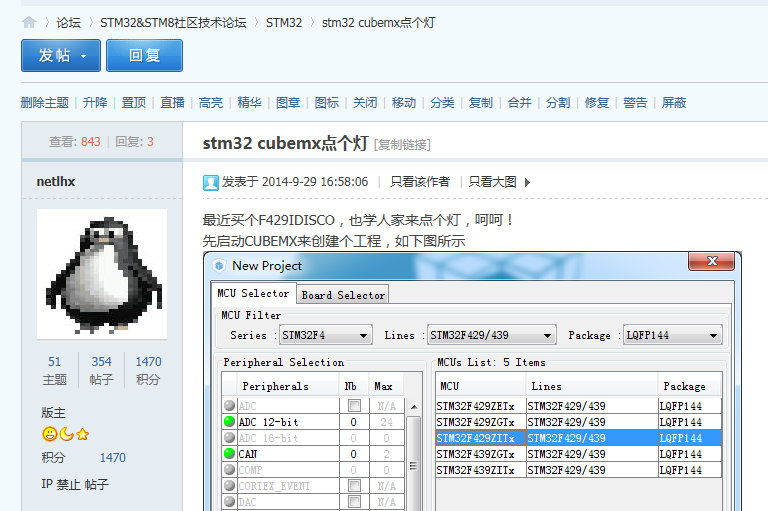Click 分割 to split the thread
Image resolution: width=768 pixels, height=511 pixels.
(x=558, y=102)
